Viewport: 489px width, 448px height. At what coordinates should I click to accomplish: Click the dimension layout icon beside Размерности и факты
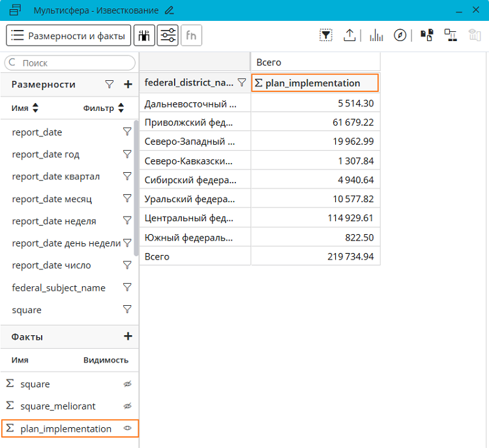pos(144,36)
